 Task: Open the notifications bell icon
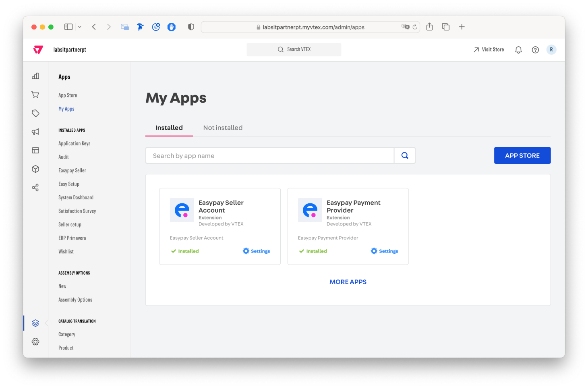click(x=518, y=50)
